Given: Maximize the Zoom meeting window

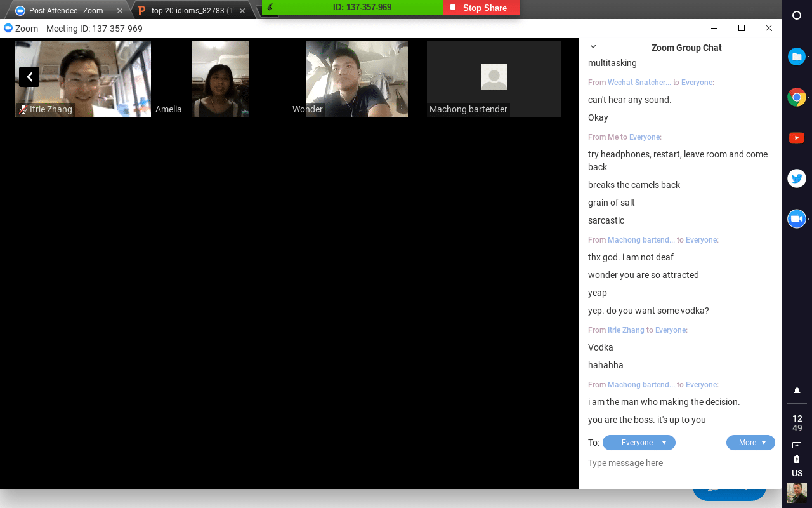Looking at the screenshot, I should (x=742, y=28).
